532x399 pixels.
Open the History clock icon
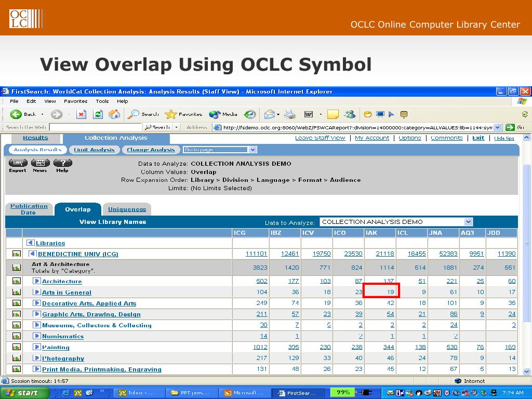(x=250, y=114)
